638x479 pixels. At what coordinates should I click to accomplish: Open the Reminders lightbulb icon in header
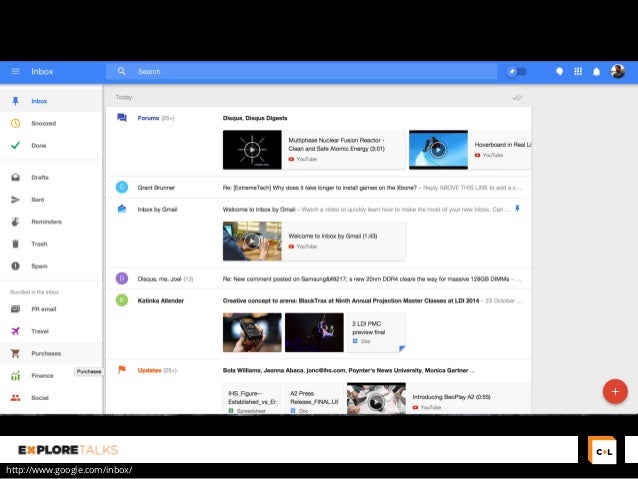click(559, 72)
